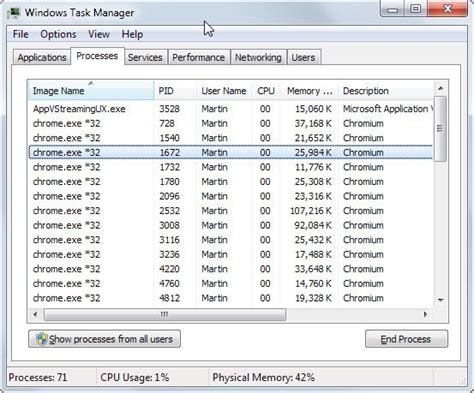Click the 92,084 K memory value

point(313,225)
